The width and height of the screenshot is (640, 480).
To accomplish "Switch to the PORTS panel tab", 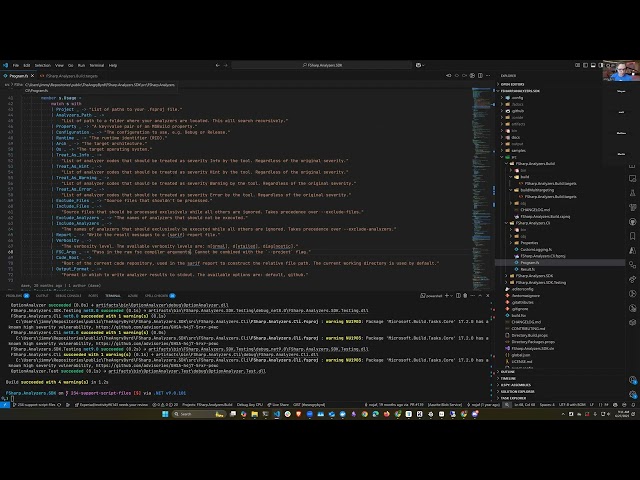I will (x=93, y=296).
